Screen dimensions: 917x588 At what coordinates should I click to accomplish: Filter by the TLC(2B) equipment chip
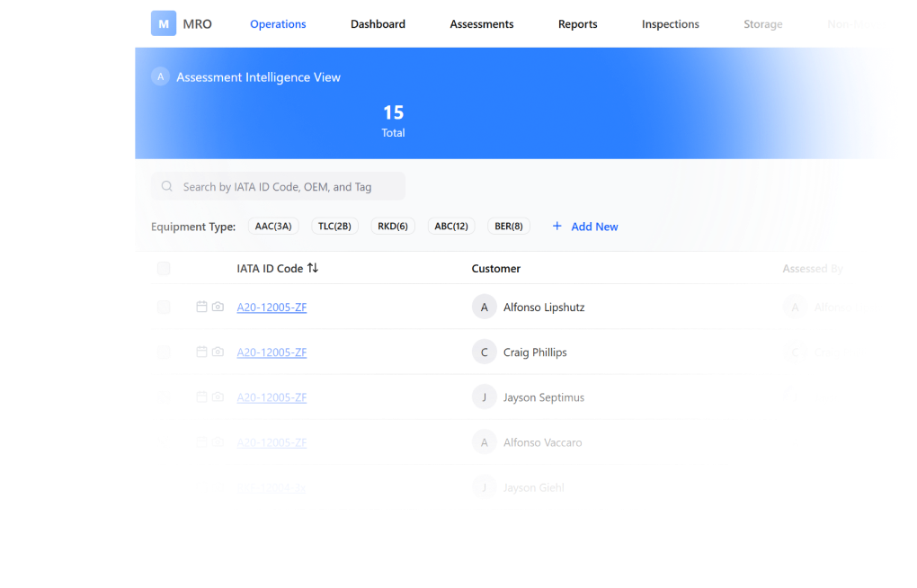pyautogui.click(x=334, y=227)
